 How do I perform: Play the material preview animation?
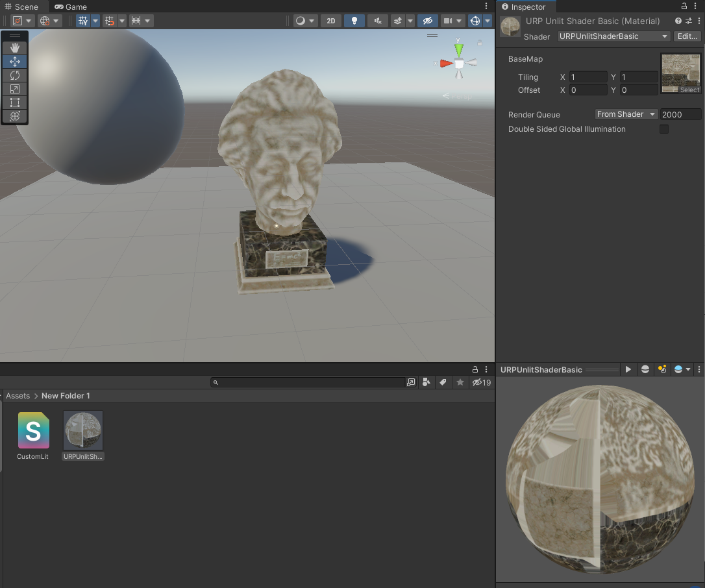click(x=628, y=369)
